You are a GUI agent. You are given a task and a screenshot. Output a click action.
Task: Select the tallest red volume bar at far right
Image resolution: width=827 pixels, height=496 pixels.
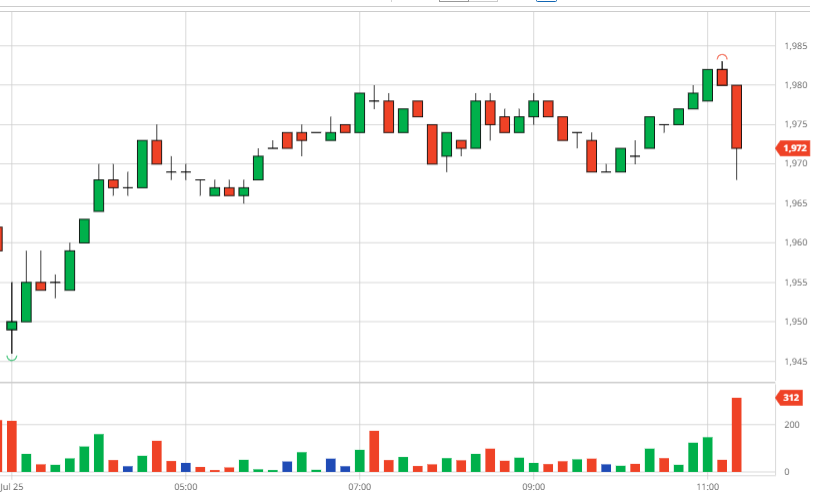coord(737,435)
